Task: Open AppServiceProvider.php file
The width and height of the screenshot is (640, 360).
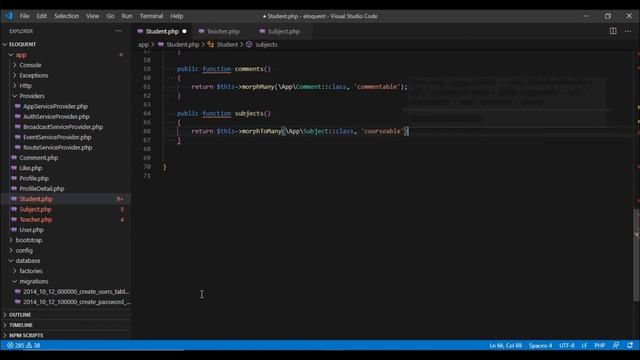Action: click(x=55, y=106)
